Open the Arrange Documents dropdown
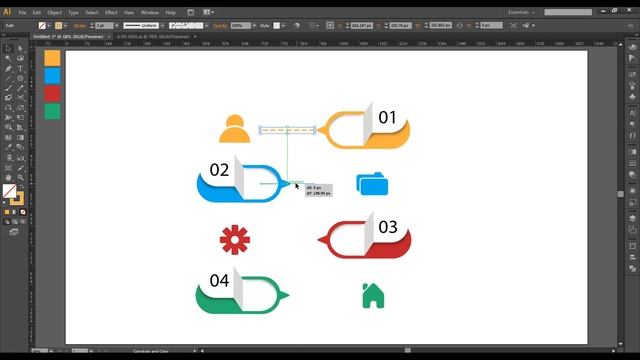The image size is (640, 360). (209, 12)
